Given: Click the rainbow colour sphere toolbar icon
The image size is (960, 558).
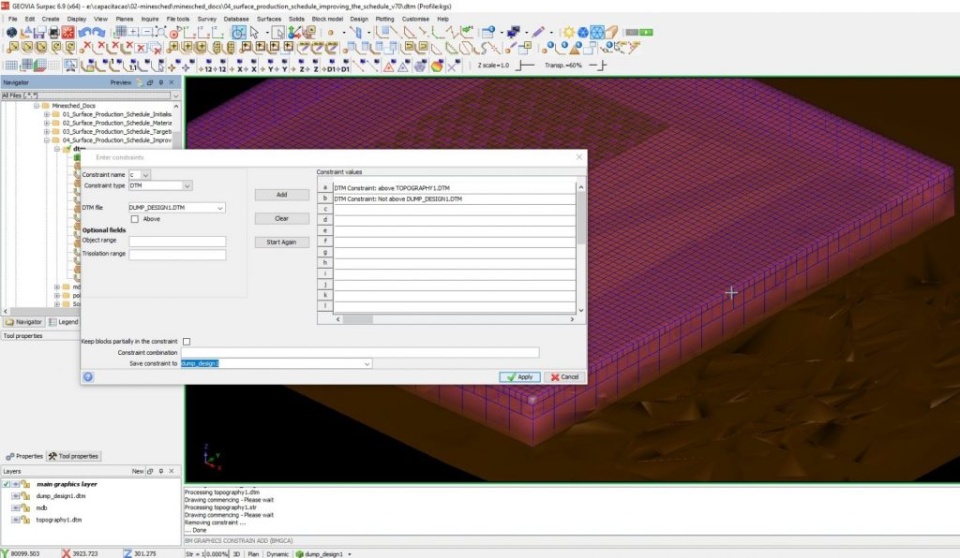Looking at the screenshot, I should click(437, 66).
